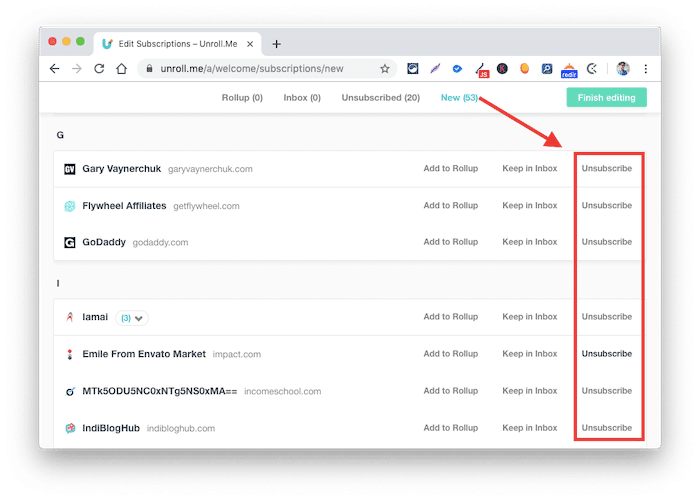Keep Emile From Envato Market in Inbox
The image size is (700, 500).
(x=530, y=354)
